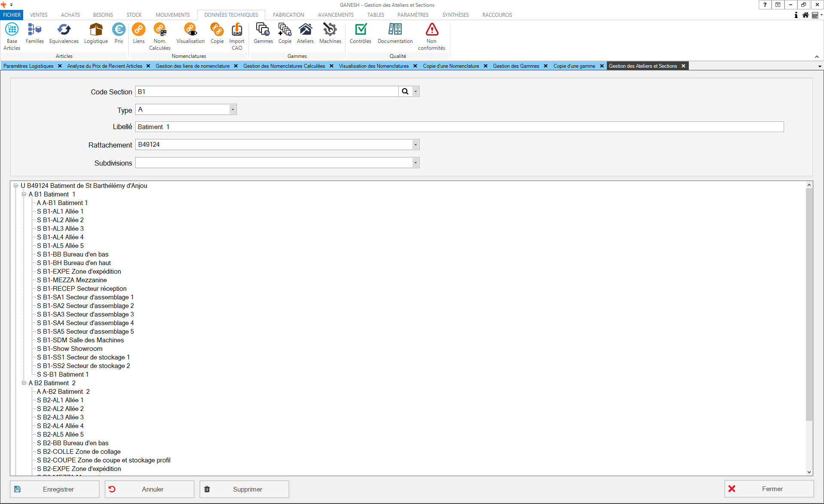This screenshot has width=824, height=504.
Task: Open the Subdivisions dropdown
Action: coord(415,163)
